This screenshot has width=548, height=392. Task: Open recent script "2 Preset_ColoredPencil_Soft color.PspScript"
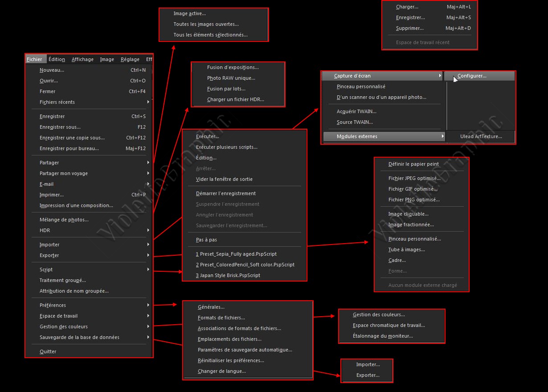coord(245,265)
